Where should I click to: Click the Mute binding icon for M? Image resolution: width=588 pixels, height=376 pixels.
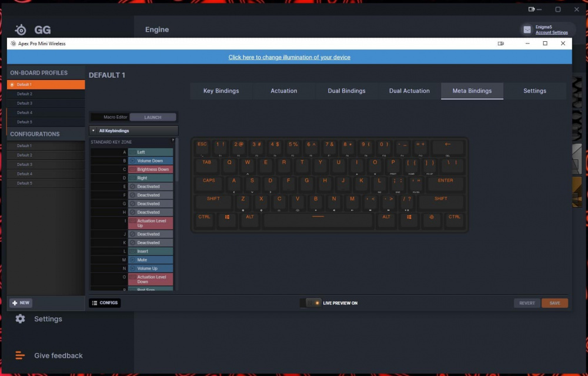[132, 259]
